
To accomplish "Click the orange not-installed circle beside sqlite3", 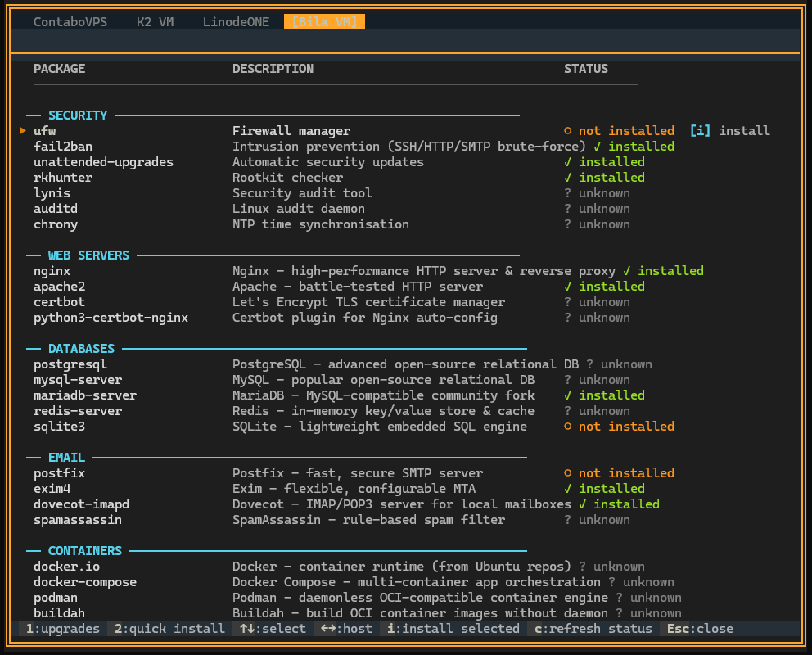I will coord(568,426).
